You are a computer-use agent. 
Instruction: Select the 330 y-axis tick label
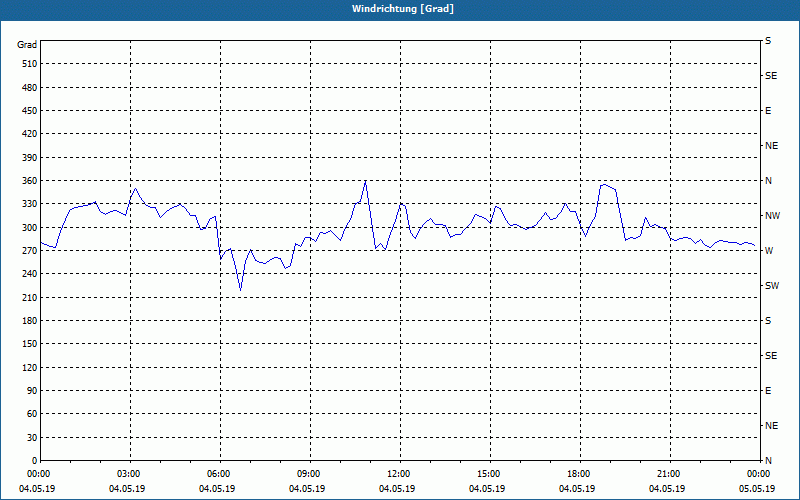click(x=30, y=204)
